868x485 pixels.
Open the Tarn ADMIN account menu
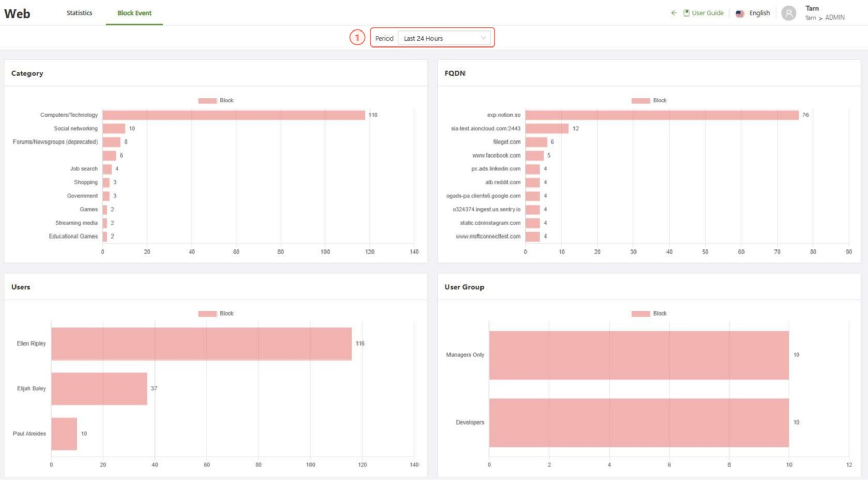click(824, 13)
